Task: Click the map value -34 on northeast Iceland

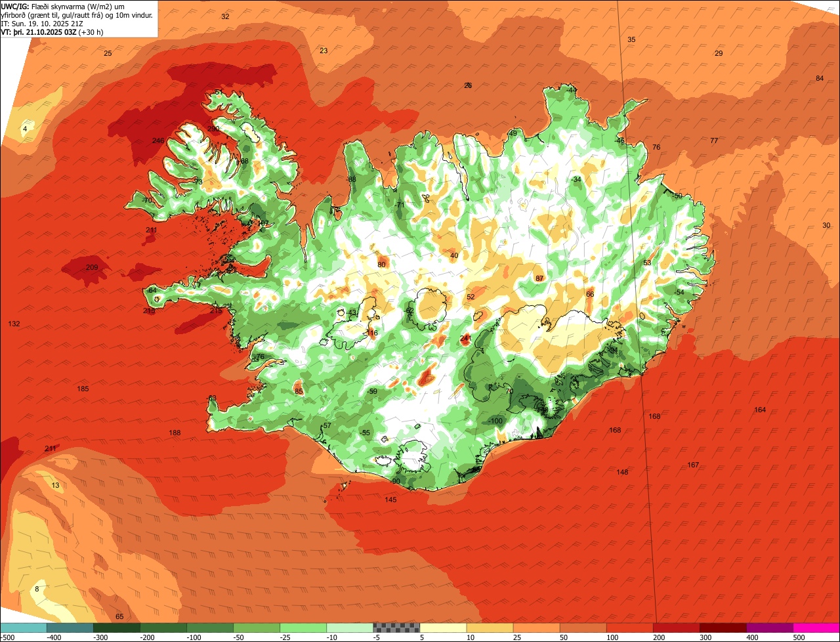Action: coord(576,179)
